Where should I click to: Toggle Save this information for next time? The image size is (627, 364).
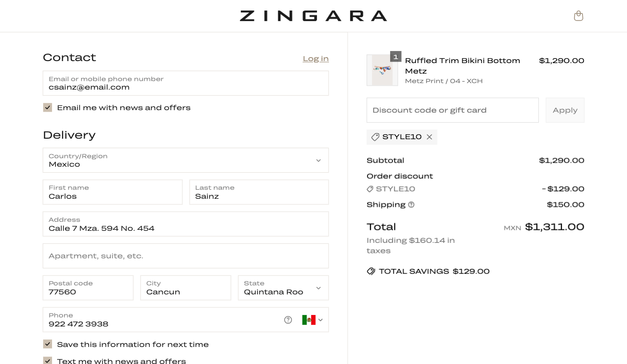click(48, 344)
